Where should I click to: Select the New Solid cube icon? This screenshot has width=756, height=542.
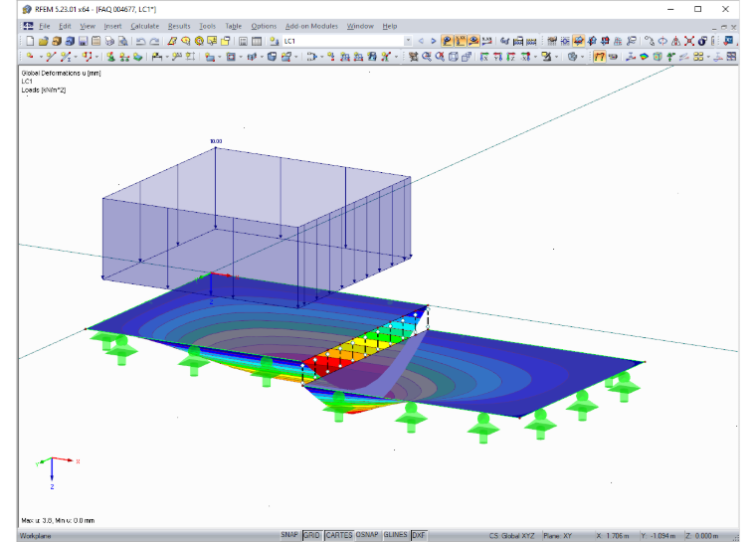(272, 57)
